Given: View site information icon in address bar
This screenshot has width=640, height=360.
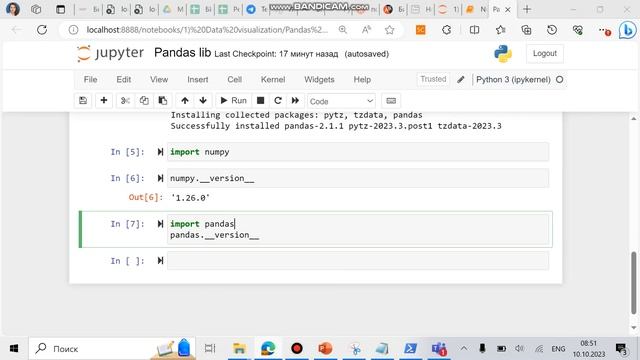Looking at the screenshot, I should tap(73, 30).
